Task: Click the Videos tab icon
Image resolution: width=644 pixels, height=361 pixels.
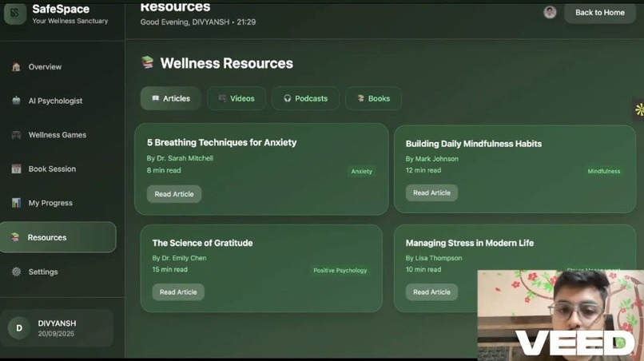Action: tap(222, 98)
